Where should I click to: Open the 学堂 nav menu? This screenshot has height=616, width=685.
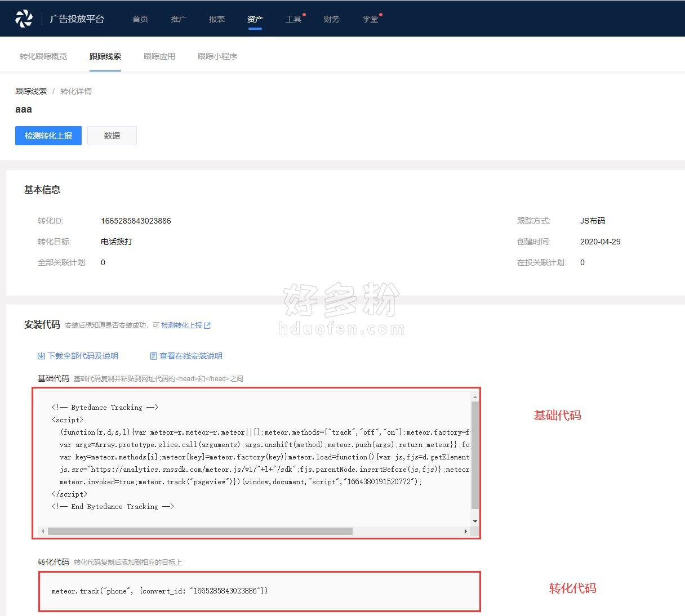370,19
